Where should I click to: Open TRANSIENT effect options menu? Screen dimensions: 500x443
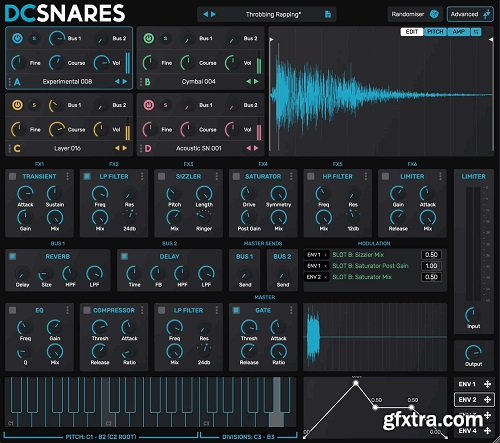(x=68, y=176)
